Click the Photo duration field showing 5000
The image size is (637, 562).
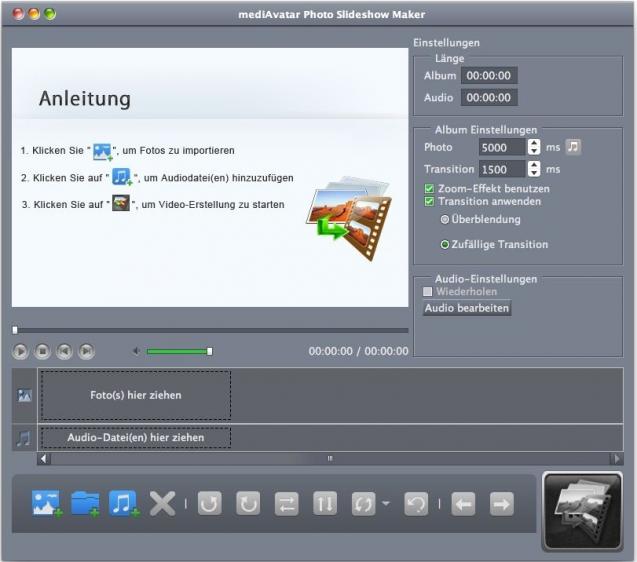point(502,147)
